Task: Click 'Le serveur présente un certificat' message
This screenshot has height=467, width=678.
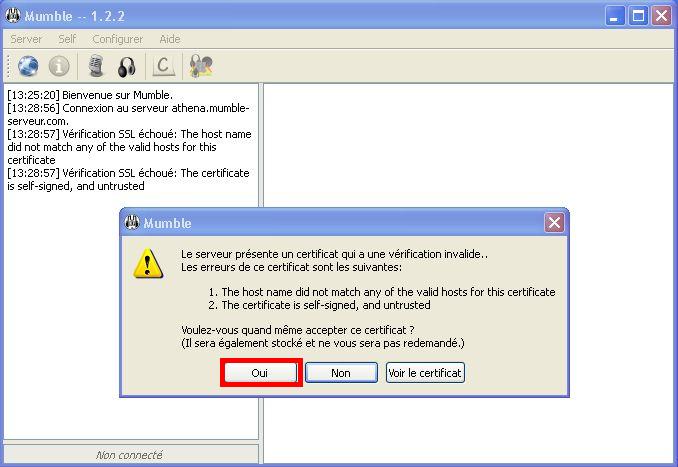Action: 334,254
